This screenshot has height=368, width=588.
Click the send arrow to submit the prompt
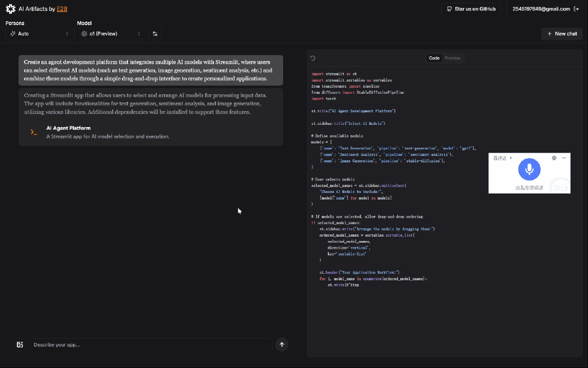pyautogui.click(x=282, y=344)
